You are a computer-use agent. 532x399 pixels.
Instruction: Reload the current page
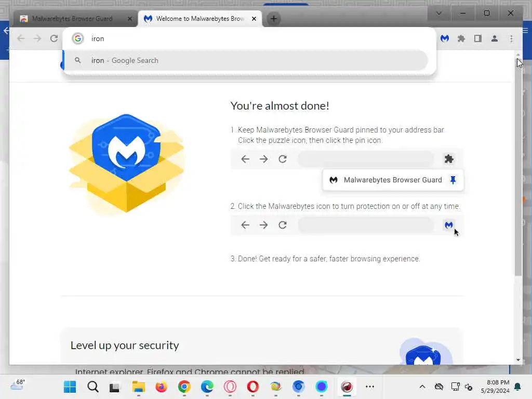click(54, 38)
